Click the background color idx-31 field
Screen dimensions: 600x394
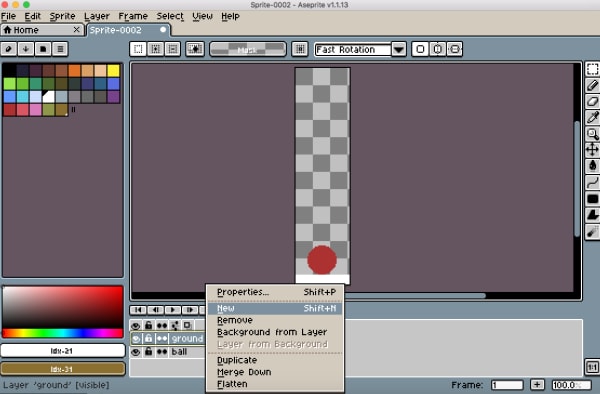pyautogui.click(x=63, y=369)
